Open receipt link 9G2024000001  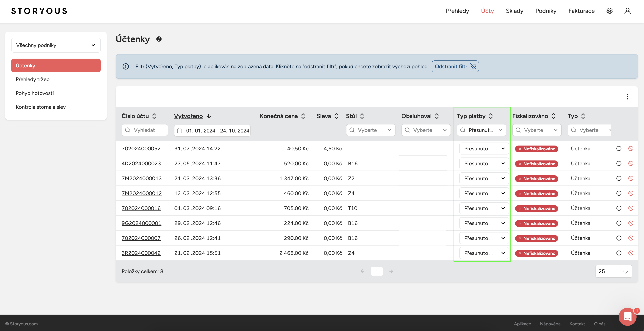point(141,223)
